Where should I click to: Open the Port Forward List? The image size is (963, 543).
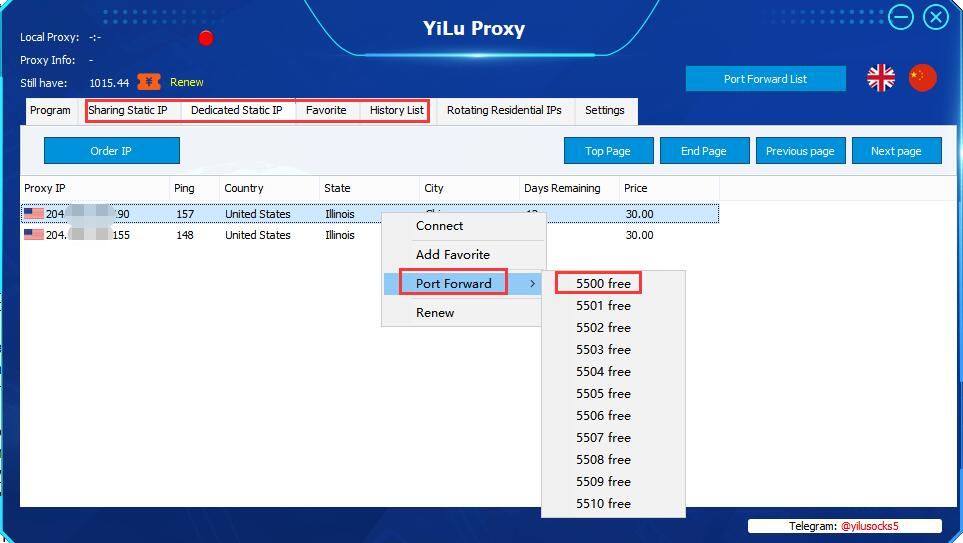765,79
